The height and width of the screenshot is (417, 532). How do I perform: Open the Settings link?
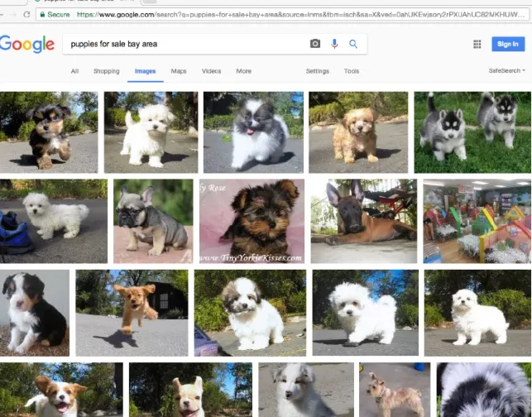coord(317,71)
